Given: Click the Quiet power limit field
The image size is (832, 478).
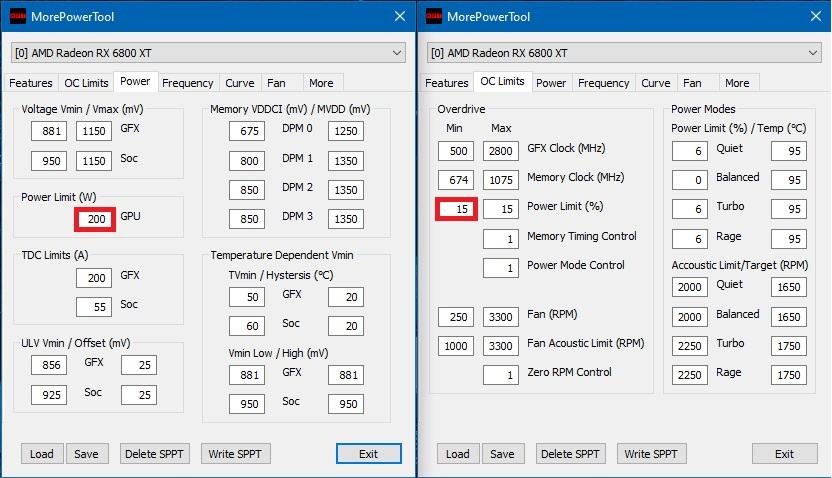Looking at the screenshot, I should (x=690, y=151).
